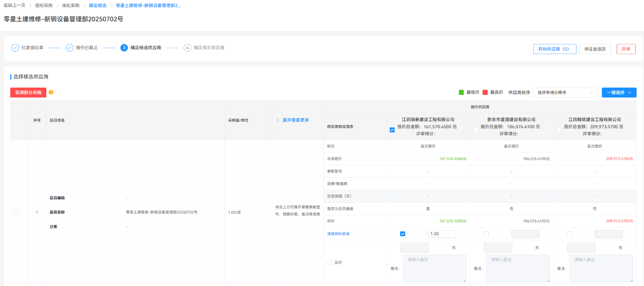Check the award quantity checkbox for 新余市星港
The image size is (644, 286).
[x=486, y=234]
